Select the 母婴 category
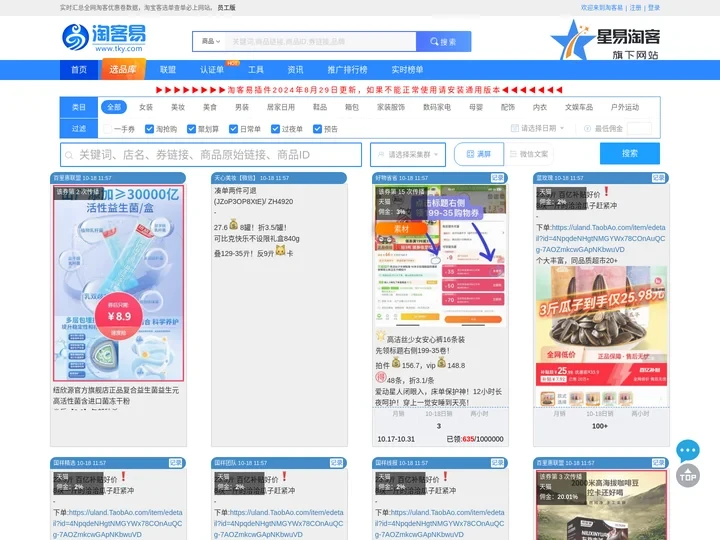This screenshot has width=720, height=540. tap(476, 107)
